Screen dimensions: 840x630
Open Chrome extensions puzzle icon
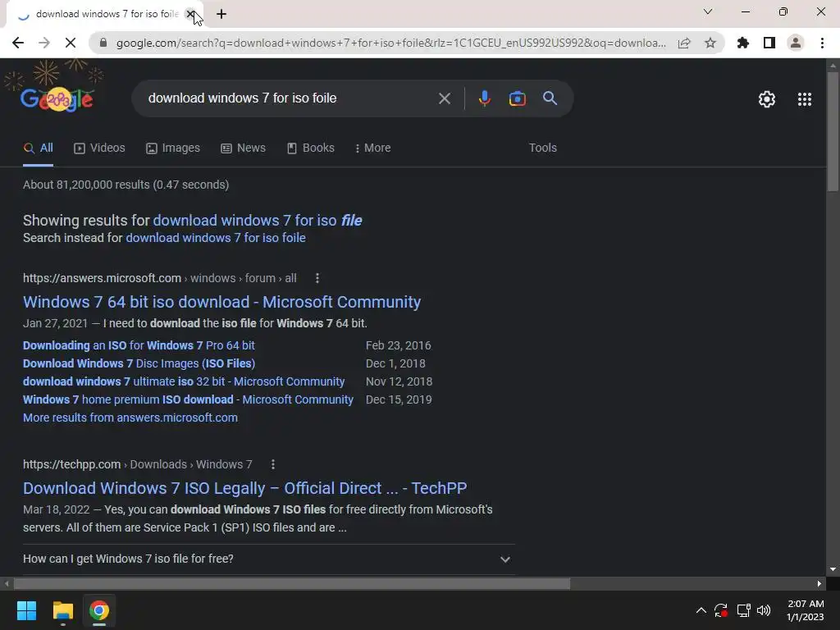tap(743, 43)
